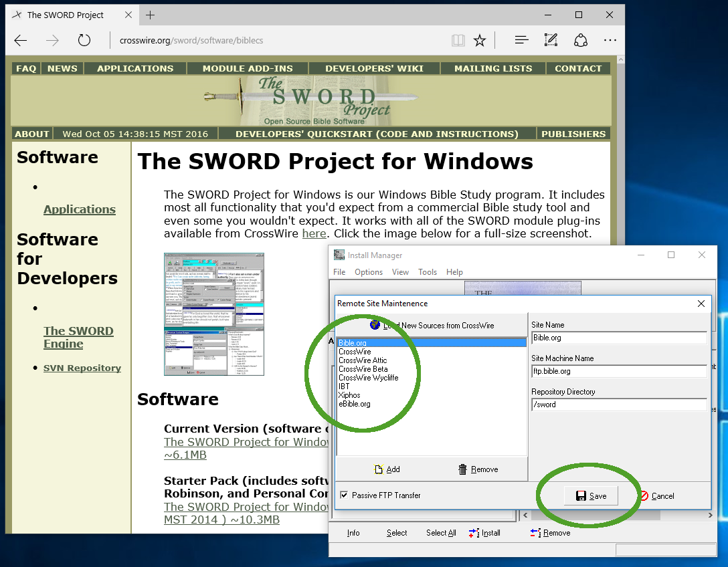Image resolution: width=728 pixels, height=567 pixels.
Task: Click the browser back arrow
Action: coord(21,41)
